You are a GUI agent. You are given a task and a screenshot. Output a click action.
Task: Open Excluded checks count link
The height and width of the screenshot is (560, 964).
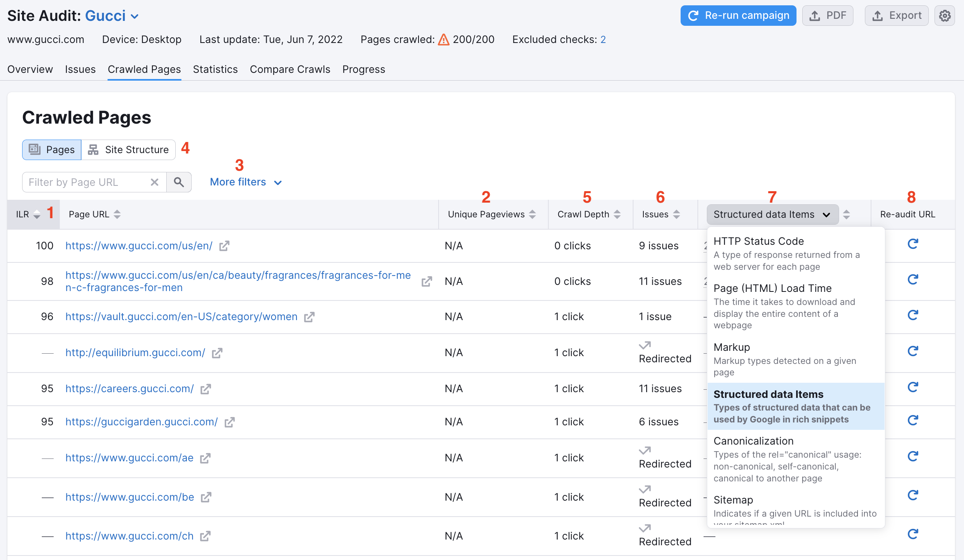[603, 40]
